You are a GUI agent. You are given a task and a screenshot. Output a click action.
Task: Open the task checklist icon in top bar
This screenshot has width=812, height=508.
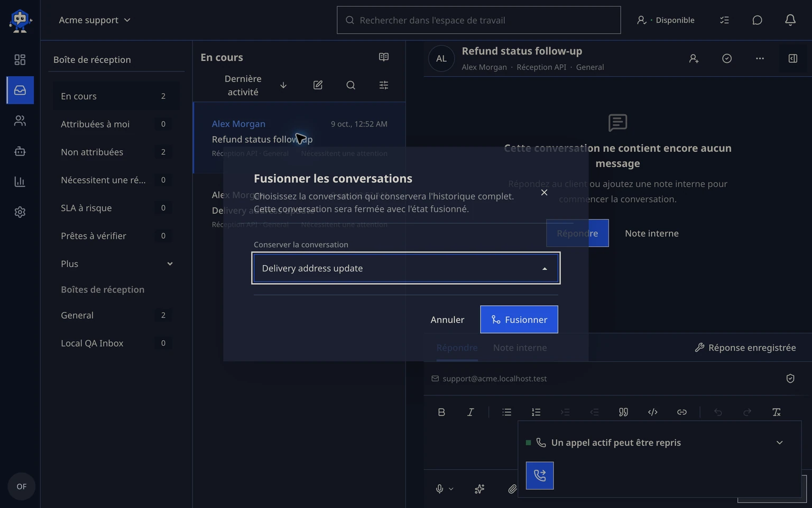point(724,20)
